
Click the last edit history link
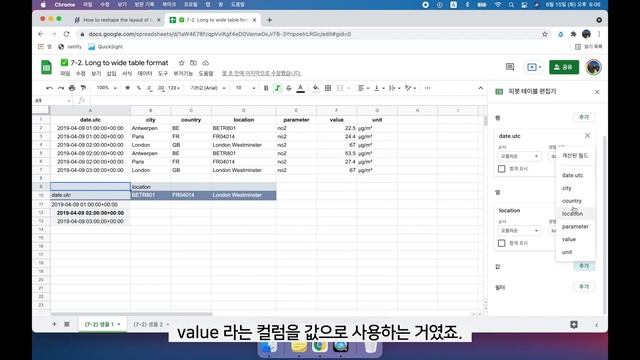[261, 73]
